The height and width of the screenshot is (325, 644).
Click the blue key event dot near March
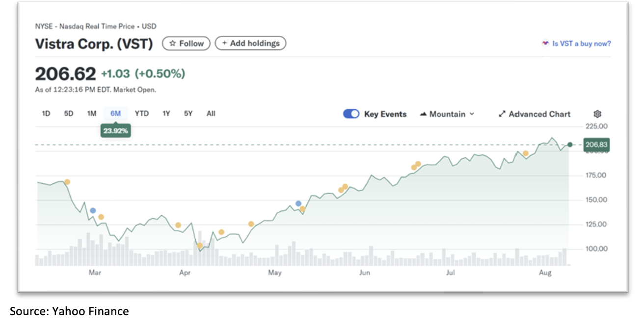(x=93, y=210)
